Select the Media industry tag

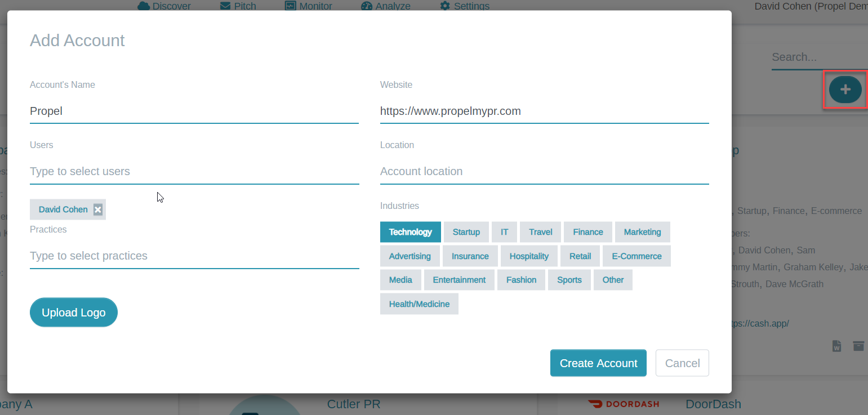point(400,280)
